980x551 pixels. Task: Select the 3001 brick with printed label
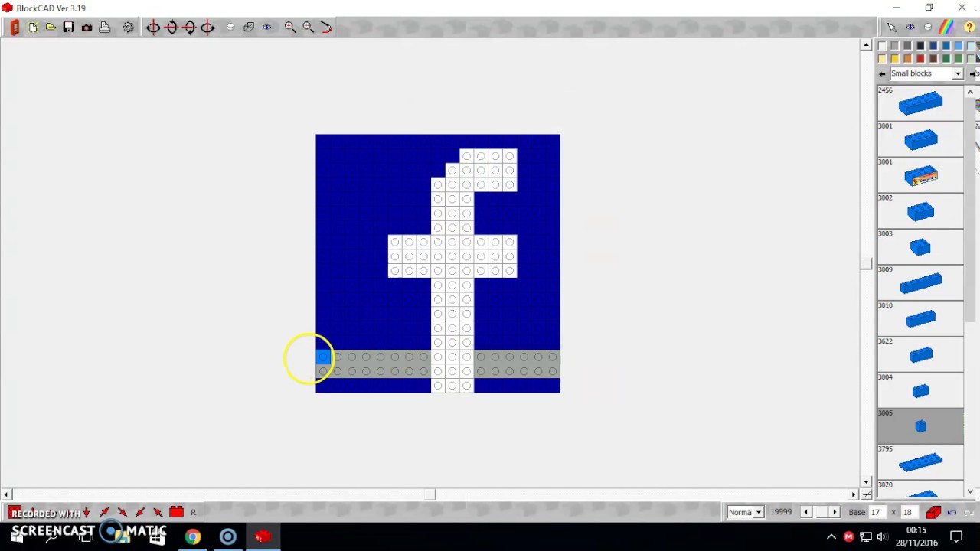920,175
